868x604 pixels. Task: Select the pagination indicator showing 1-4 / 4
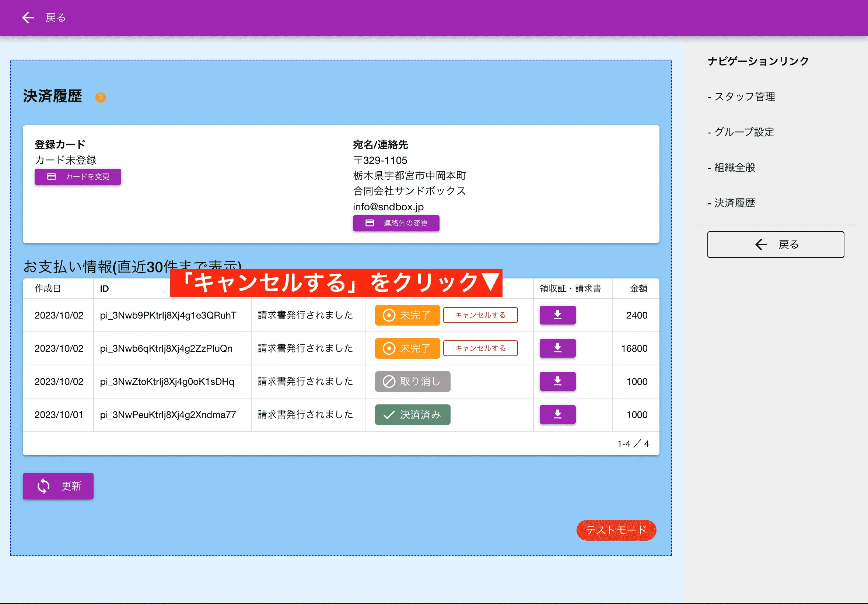632,443
